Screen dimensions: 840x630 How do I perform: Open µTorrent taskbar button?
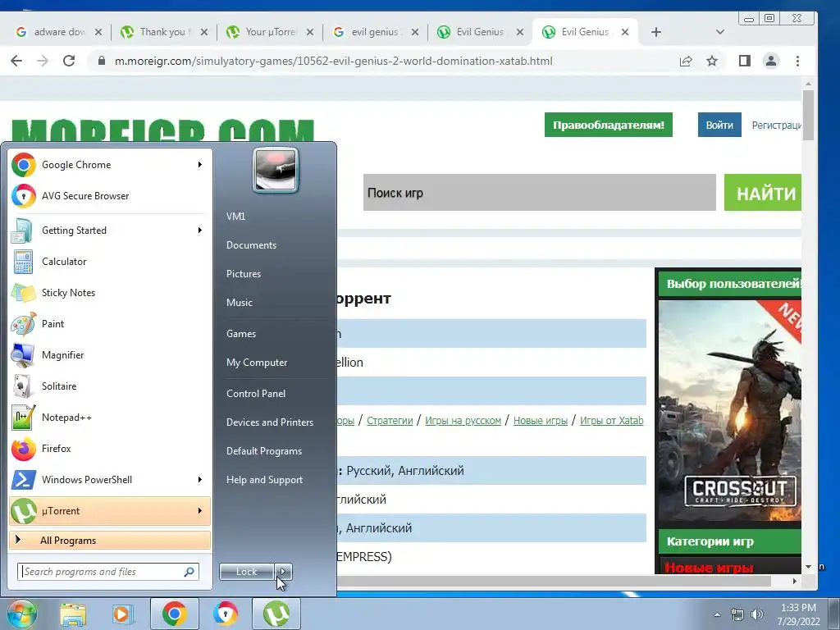276,614
